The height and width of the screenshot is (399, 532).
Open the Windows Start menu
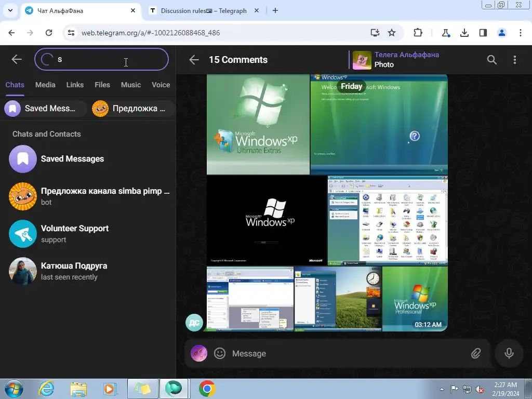pos(14,389)
